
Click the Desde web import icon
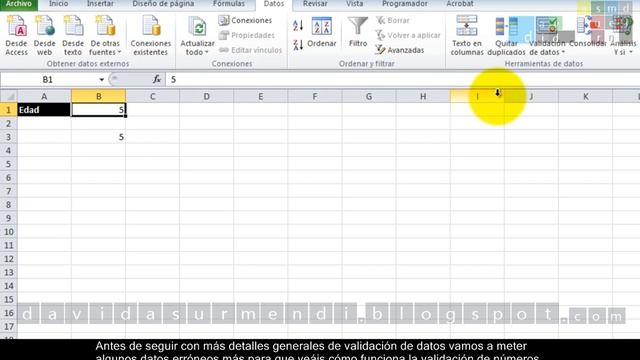click(x=44, y=35)
